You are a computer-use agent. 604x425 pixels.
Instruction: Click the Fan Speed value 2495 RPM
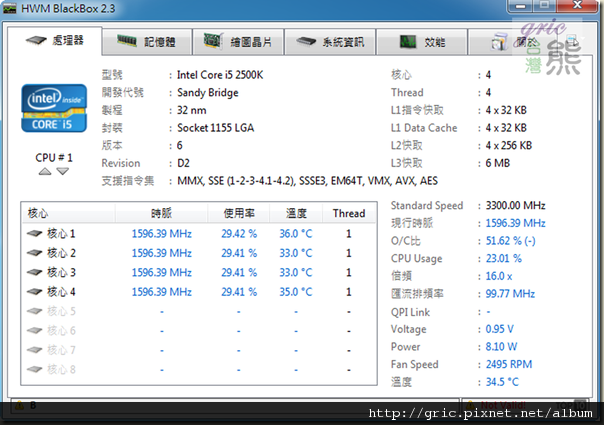click(x=509, y=364)
